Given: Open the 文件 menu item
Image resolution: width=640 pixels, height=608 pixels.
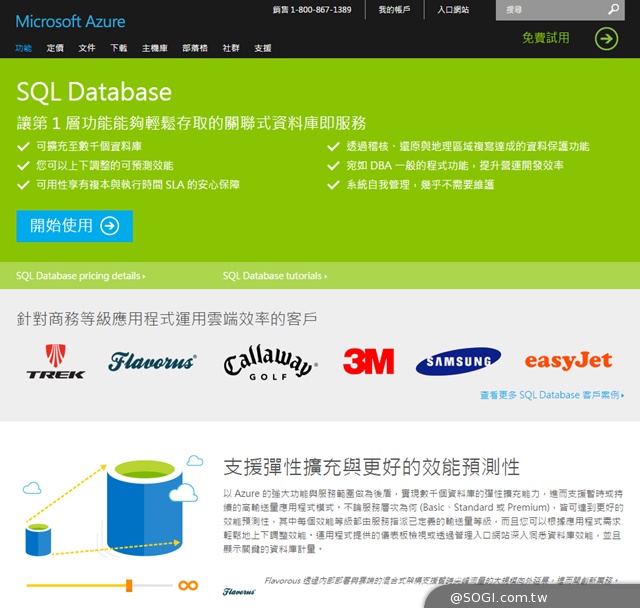Looking at the screenshot, I should [x=87, y=48].
